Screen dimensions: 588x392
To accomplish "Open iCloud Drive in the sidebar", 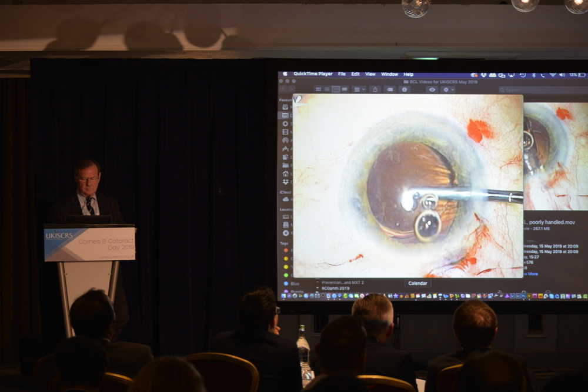I will [x=286, y=199].
